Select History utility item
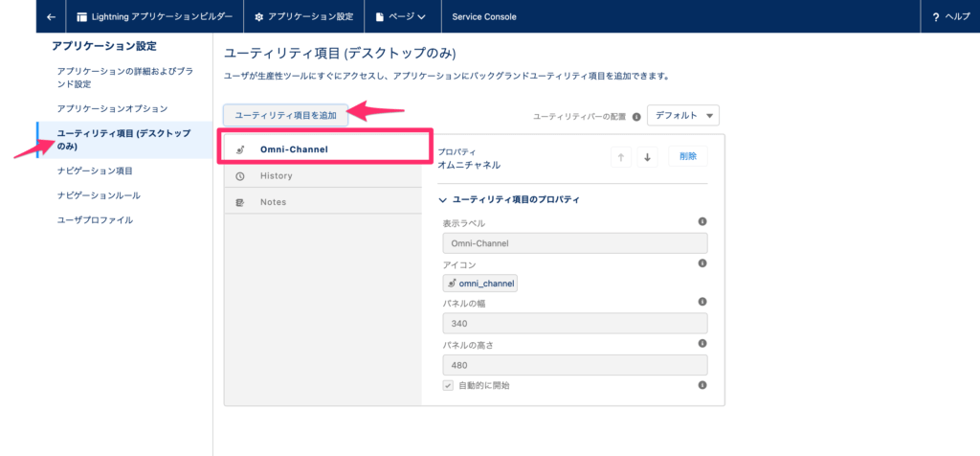The image size is (980, 456). pyautogui.click(x=323, y=175)
